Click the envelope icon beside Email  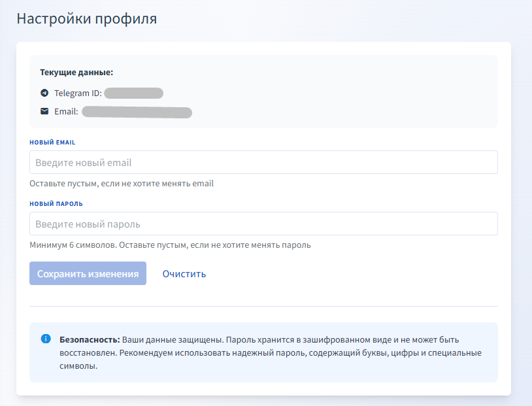click(x=44, y=111)
